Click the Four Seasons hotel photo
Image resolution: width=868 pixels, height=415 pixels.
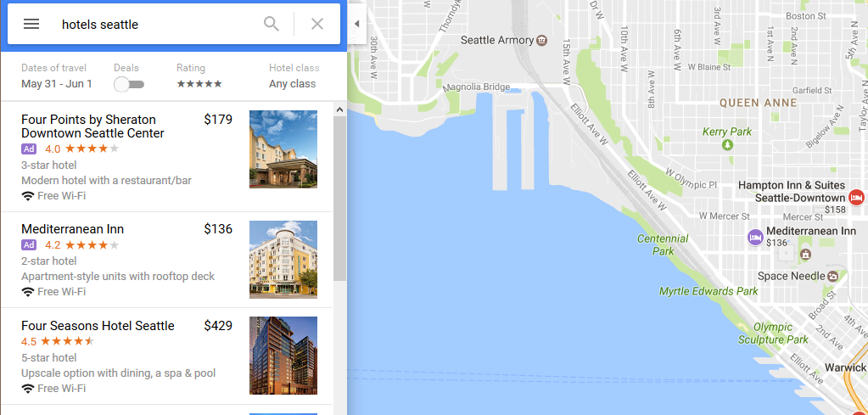click(x=283, y=356)
